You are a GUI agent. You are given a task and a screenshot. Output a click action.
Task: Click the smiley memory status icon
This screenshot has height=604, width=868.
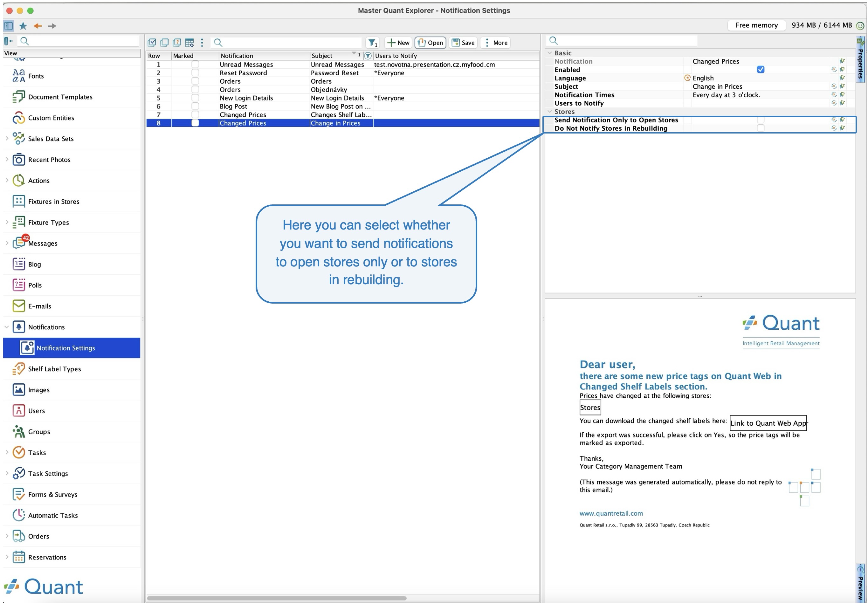point(860,26)
